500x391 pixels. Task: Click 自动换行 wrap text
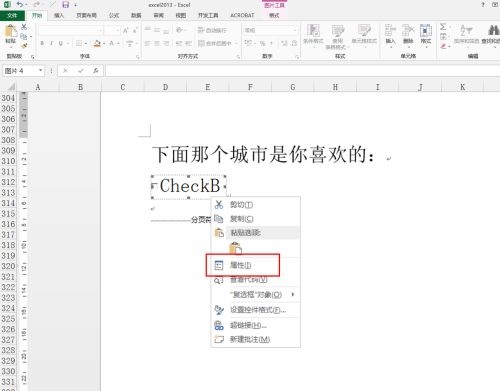(x=212, y=30)
